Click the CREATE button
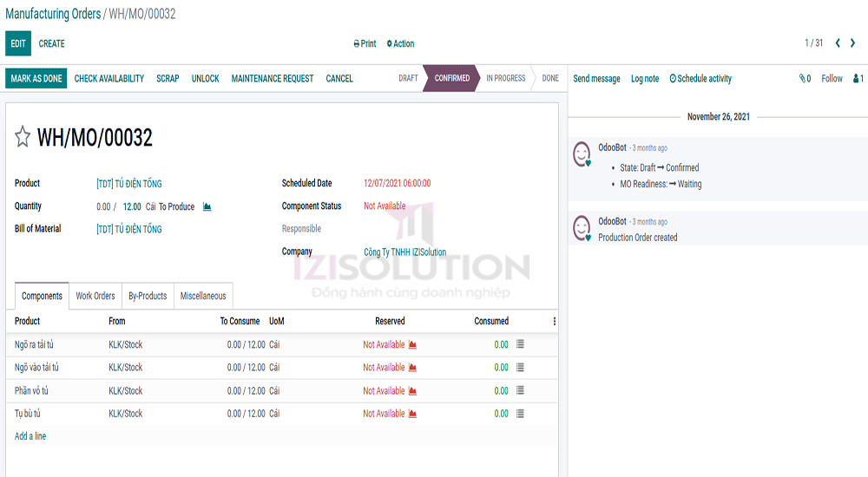868x477 pixels. click(51, 43)
